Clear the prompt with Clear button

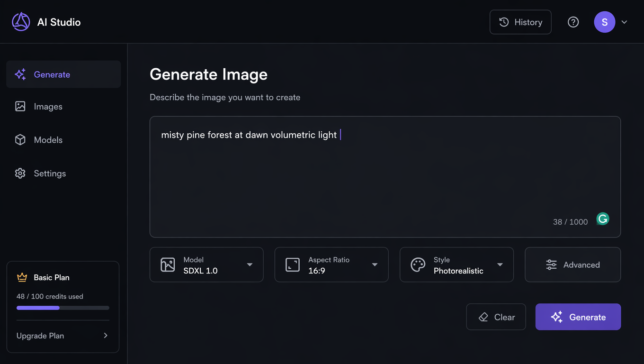tap(496, 317)
